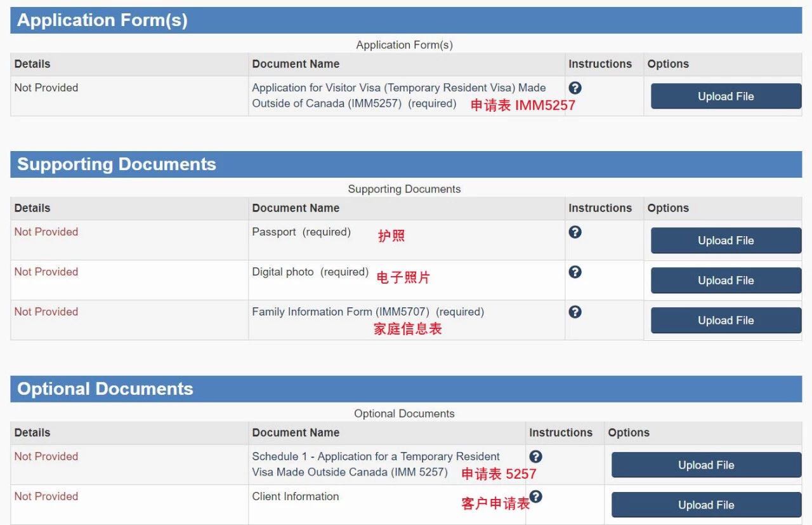This screenshot has height=525, width=812.
Task: Click the Passport (required) document name
Action: (x=301, y=232)
